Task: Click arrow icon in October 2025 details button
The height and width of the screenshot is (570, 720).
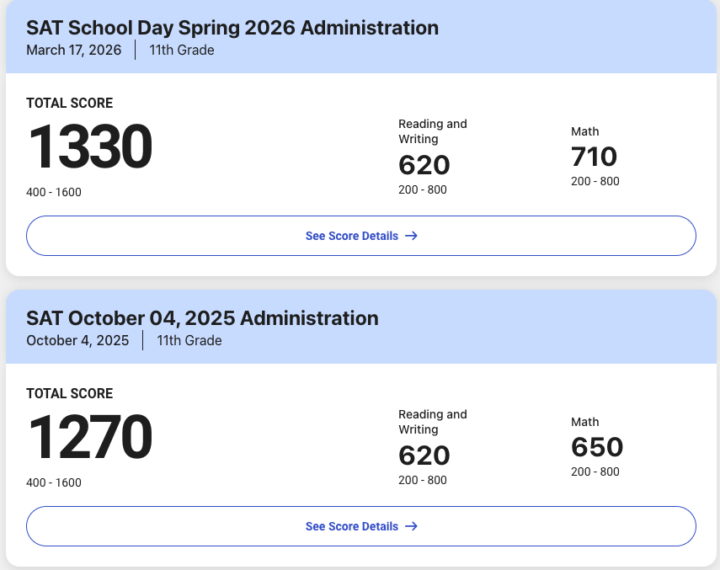Action: click(x=411, y=526)
